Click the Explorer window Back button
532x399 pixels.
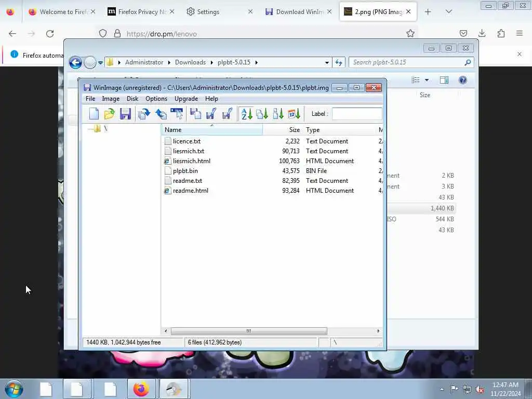75,62
